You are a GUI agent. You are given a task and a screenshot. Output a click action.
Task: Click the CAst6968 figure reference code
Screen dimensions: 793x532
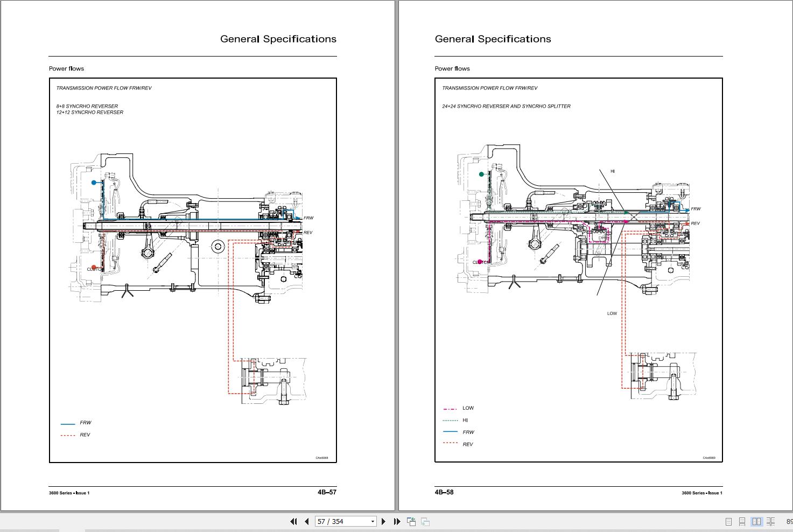click(x=322, y=458)
